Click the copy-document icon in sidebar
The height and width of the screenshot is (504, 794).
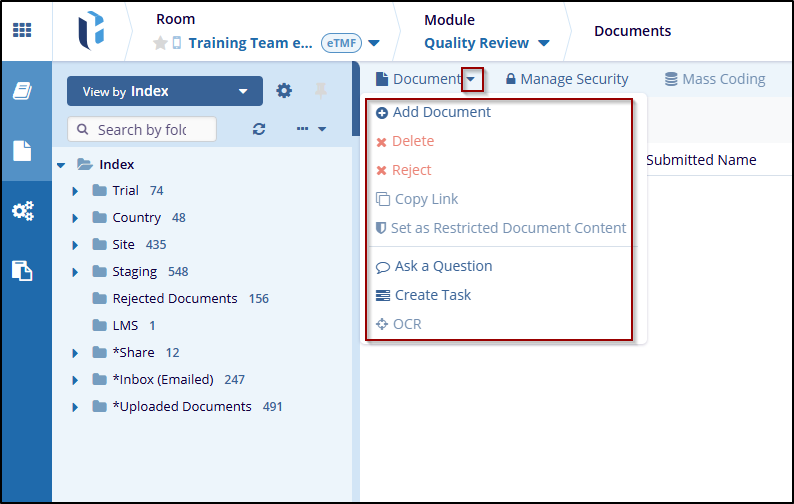click(x=23, y=270)
